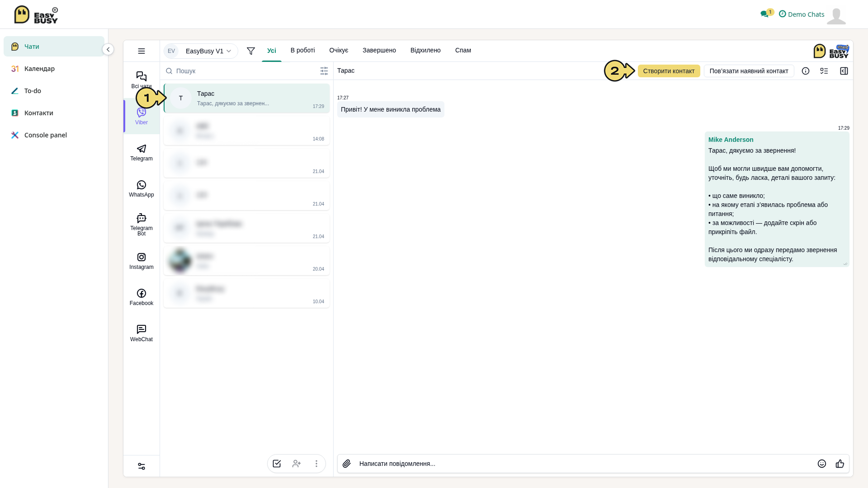Switch to the Усі tab

click(272, 51)
